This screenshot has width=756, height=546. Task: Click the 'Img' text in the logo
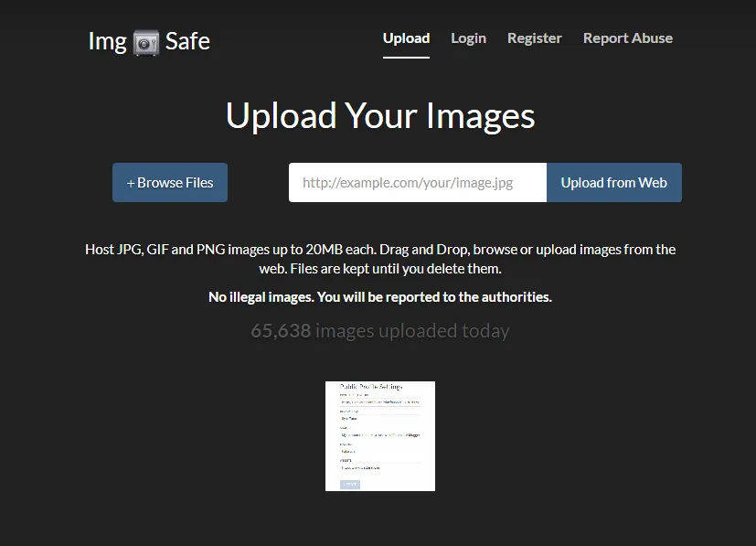[107, 42]
